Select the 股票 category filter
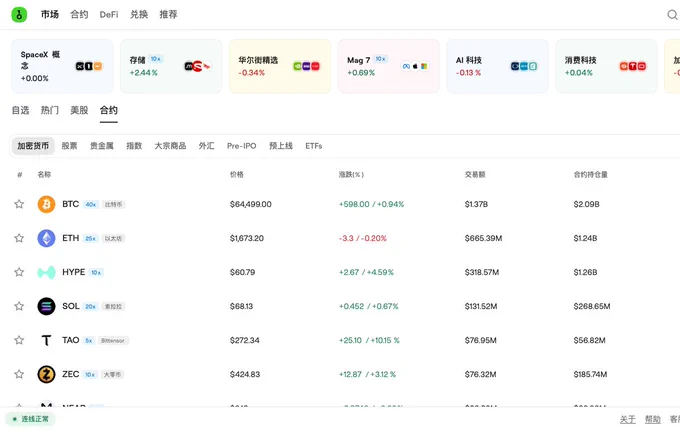 coord(69,146)
